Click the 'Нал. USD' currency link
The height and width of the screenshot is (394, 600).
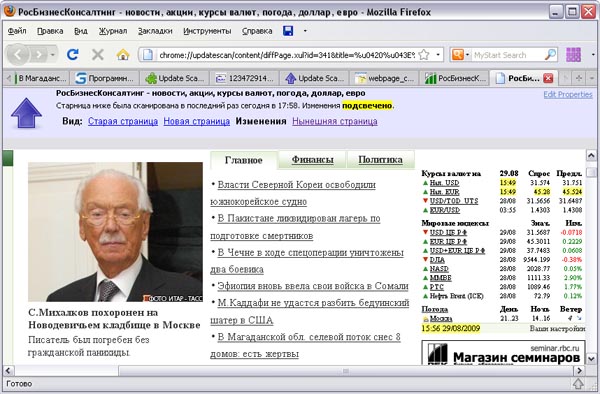click(x=444, y=183)
